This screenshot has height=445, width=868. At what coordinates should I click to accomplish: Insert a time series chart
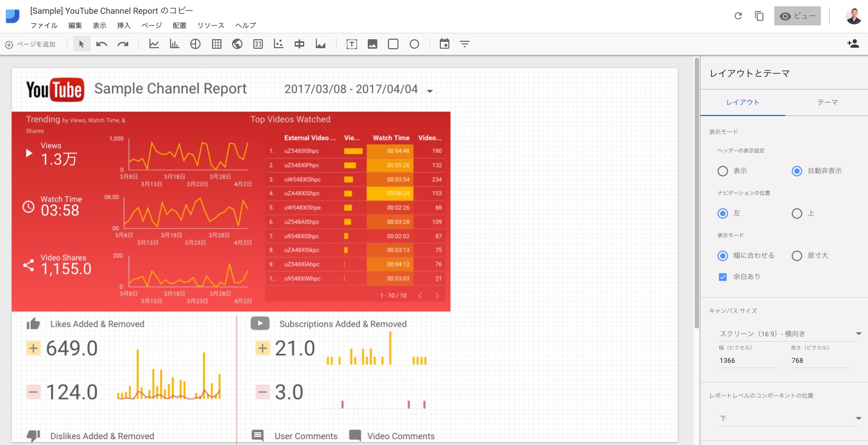tap(154, 44)
